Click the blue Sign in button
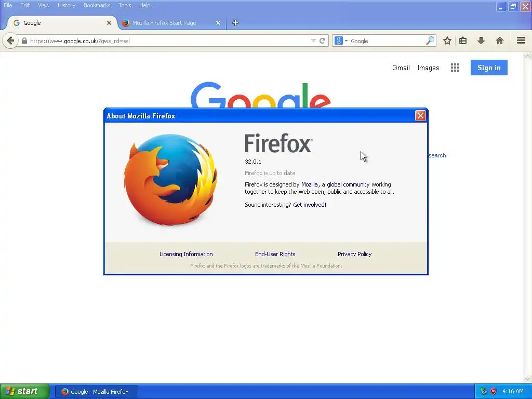This screenshot has height=399, width=532. (489, 68)
